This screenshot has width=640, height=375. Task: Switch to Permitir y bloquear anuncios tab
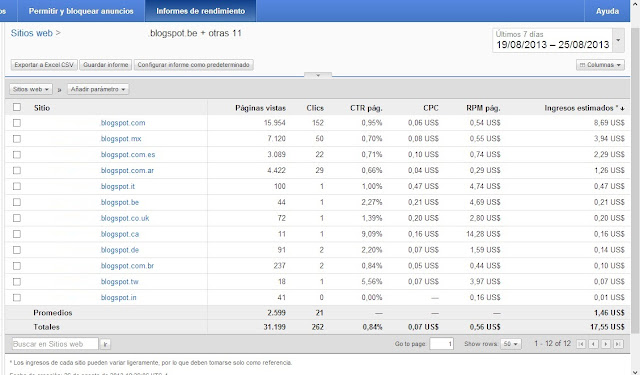81,11
